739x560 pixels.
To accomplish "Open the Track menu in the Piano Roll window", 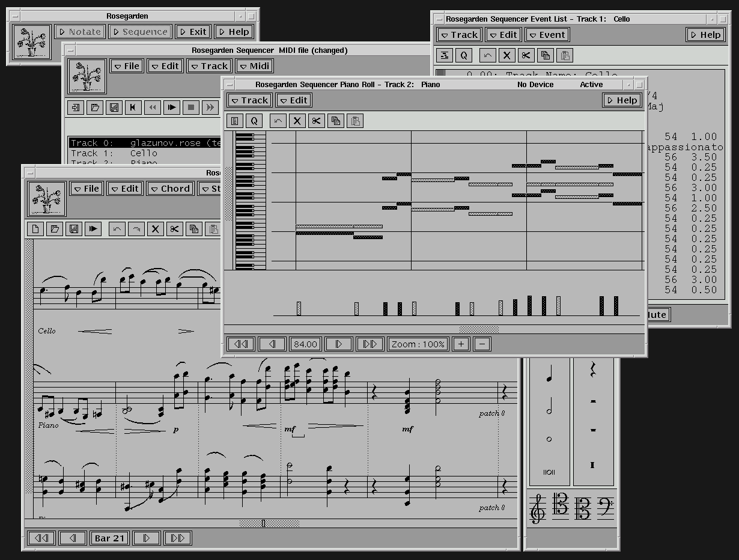I will [249, 100].
